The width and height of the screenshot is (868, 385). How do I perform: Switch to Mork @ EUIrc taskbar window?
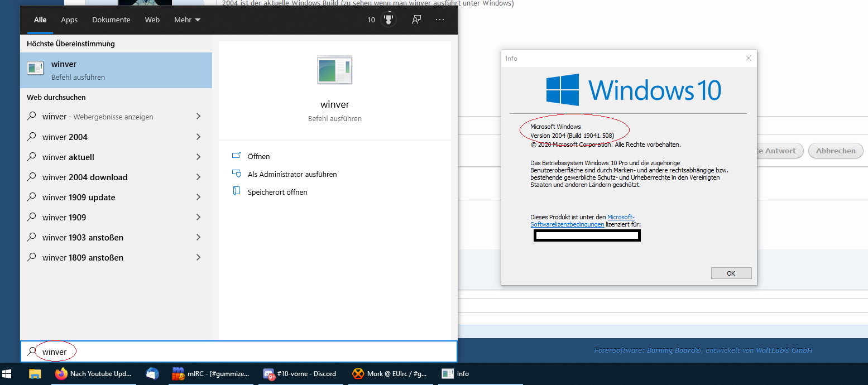[x=391, y=374]
